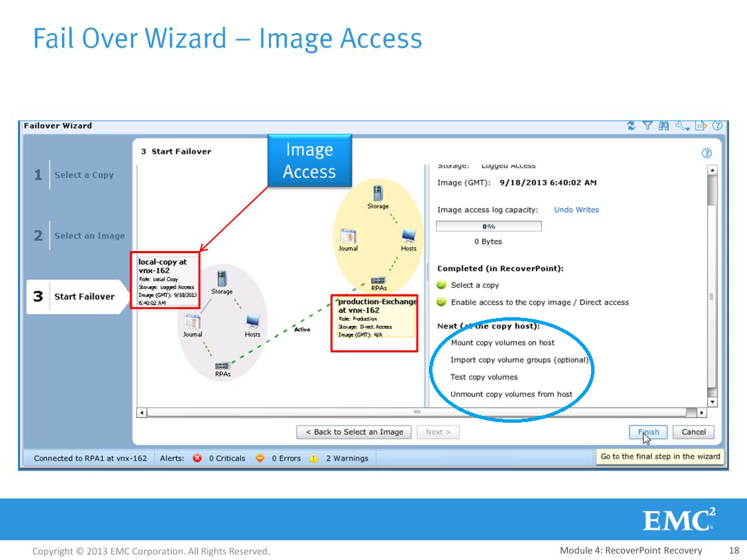Select production Journal icon
This screenshot has height=560, width=747.
click(348, 236)
